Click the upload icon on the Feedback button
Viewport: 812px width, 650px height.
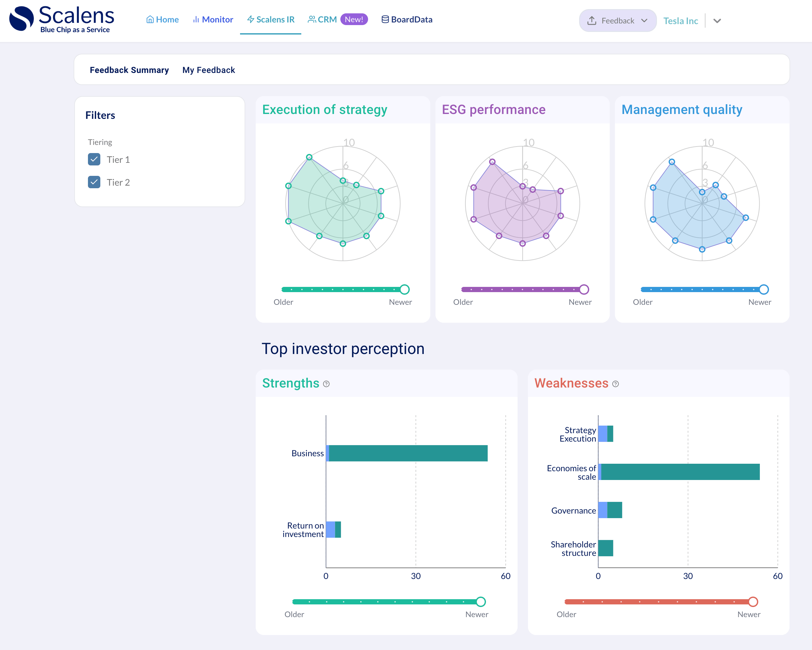[592, 20]
